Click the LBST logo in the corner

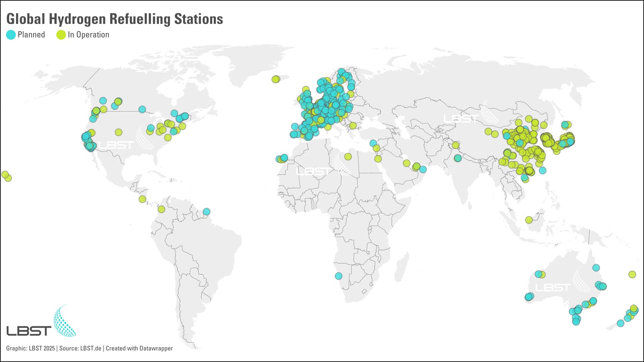coord(41,321)
